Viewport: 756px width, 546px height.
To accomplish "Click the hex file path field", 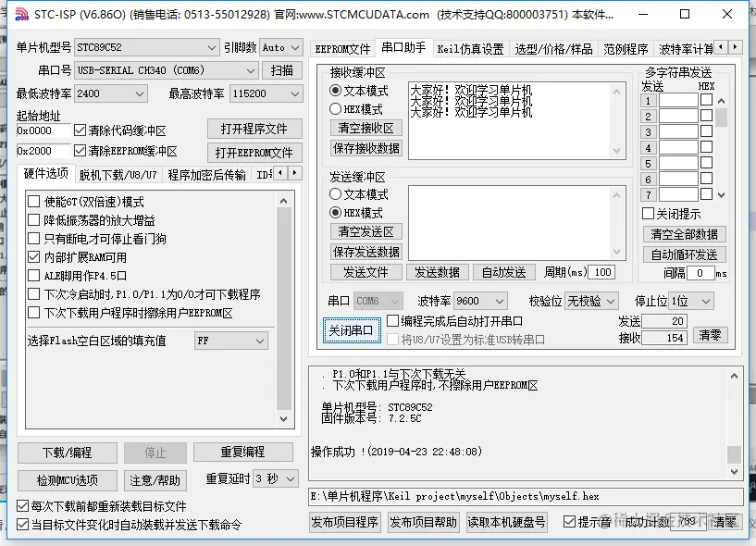I will [526, 496].
